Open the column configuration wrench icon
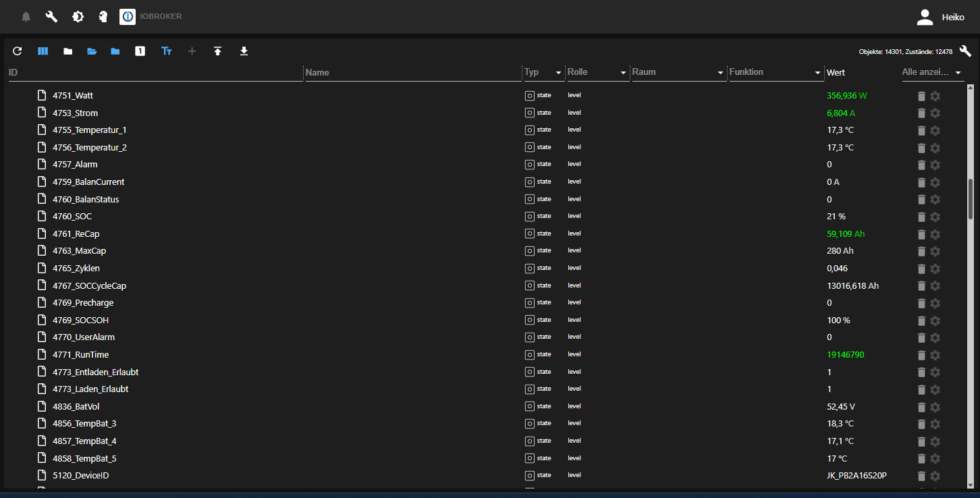The height and width of the screenshot is (498, 980). (964, 51)
